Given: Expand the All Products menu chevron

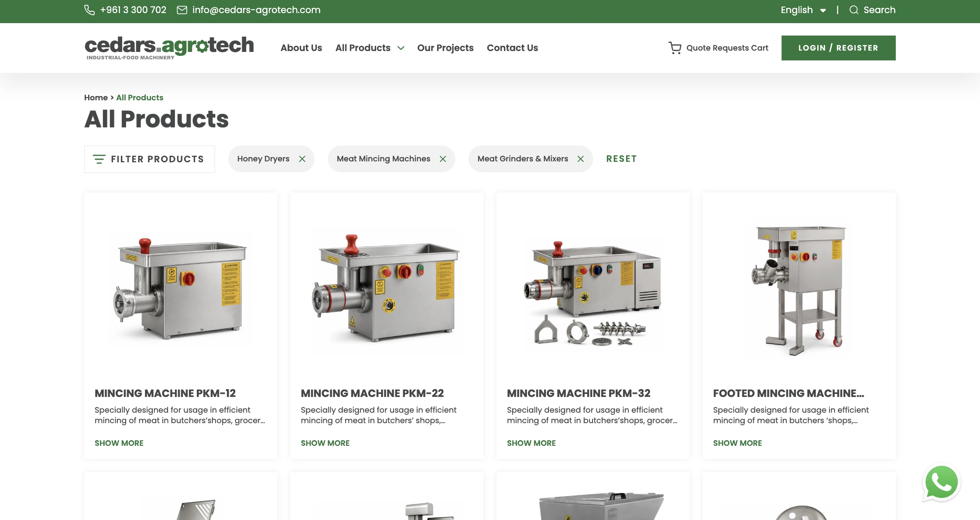Looking at the screenshot, I should point(401,48).
